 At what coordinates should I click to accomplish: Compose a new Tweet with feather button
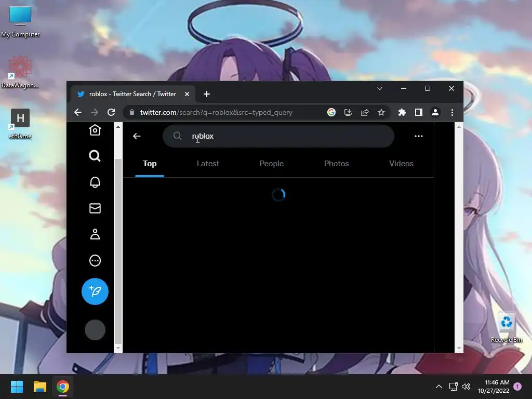tap(95, 291)
